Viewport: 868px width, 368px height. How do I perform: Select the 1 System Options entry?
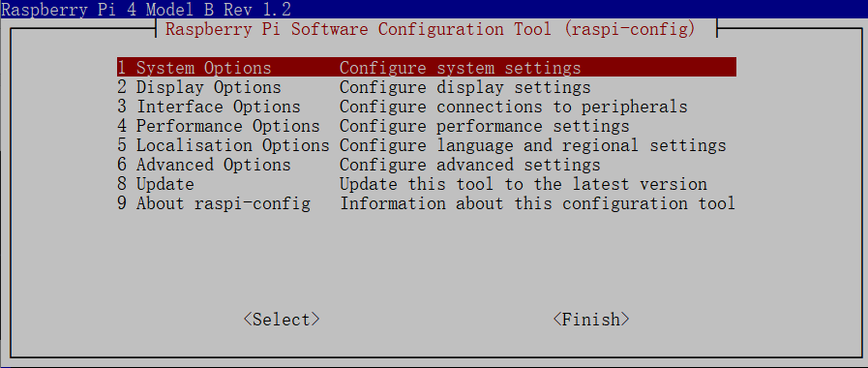pos(426,68)
